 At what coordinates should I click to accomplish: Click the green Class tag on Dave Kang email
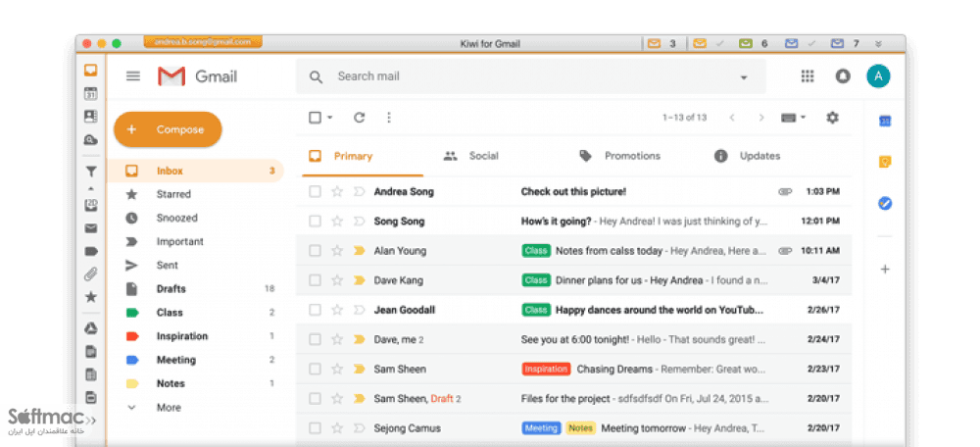coord(536,280)
